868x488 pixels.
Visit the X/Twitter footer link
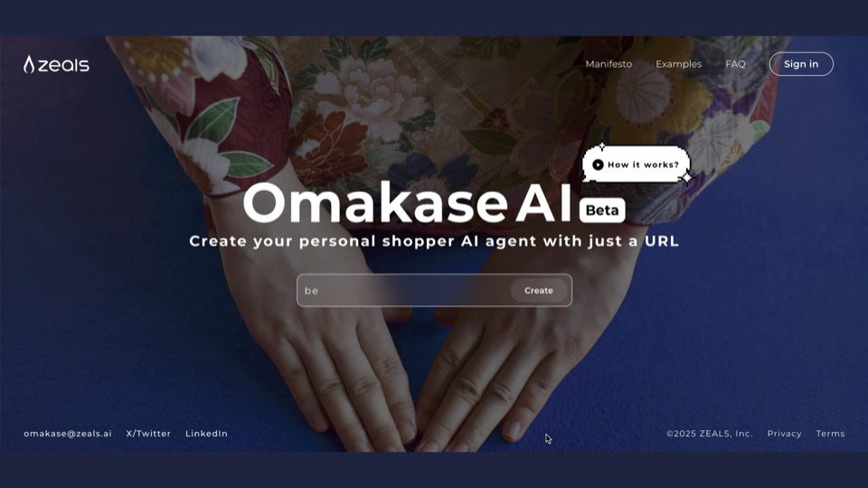coord(148,434)
